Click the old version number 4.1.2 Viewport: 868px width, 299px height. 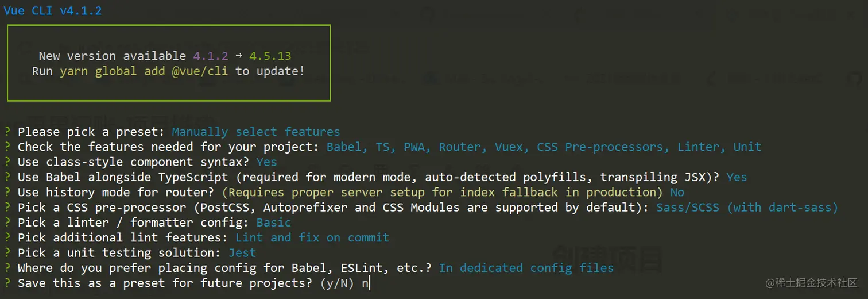(210, 56)
